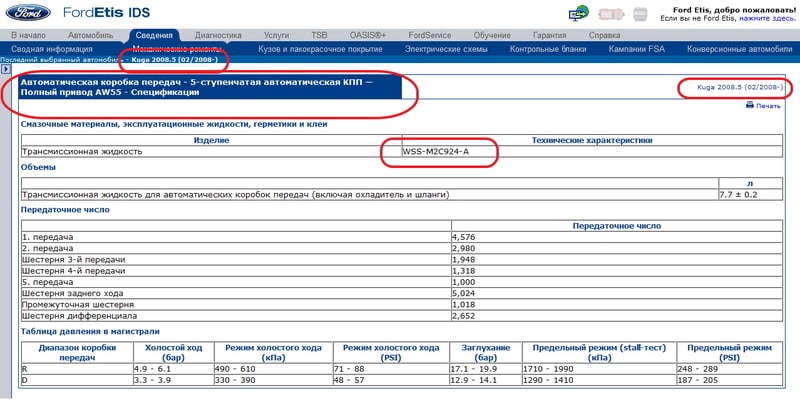This screenshot has height=401, width=800.
Task: Click the Трансмиссионная жидкость product cell
Action: [212, 152]
